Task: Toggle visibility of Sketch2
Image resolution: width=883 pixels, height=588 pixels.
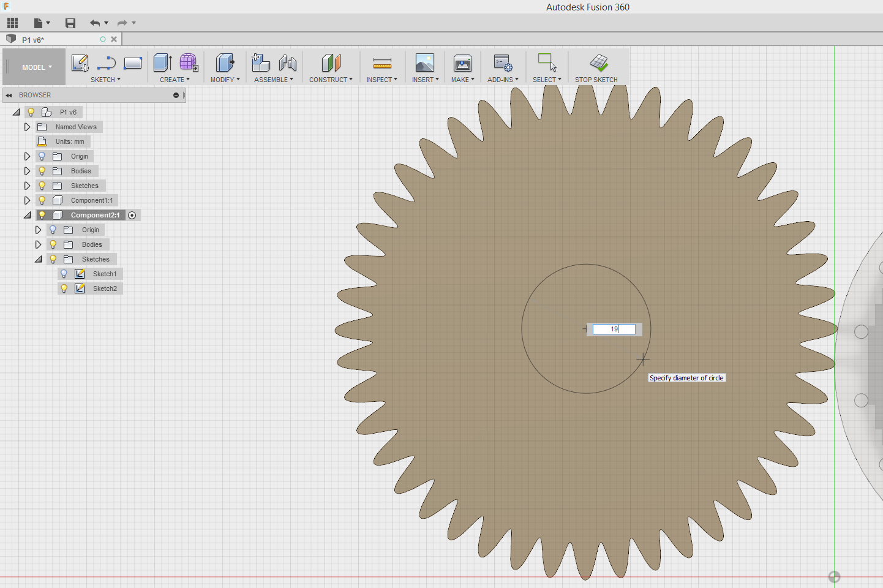Action: click(x=64, y=288)
